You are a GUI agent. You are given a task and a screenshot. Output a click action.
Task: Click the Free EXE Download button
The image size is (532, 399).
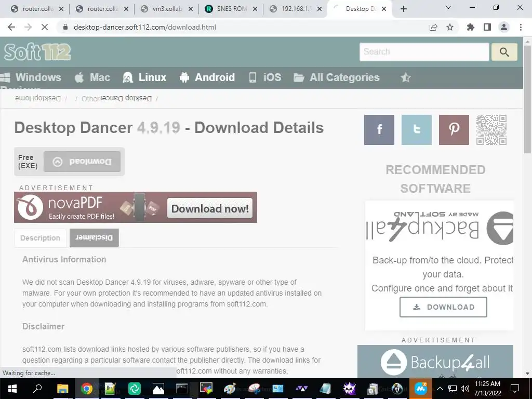(x=82, y=162)
